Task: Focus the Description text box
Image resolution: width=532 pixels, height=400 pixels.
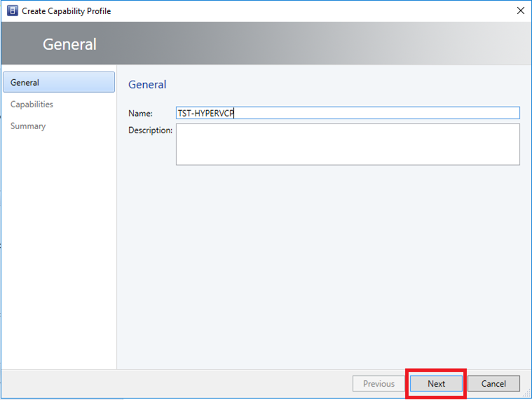Action: pos(348,145)
